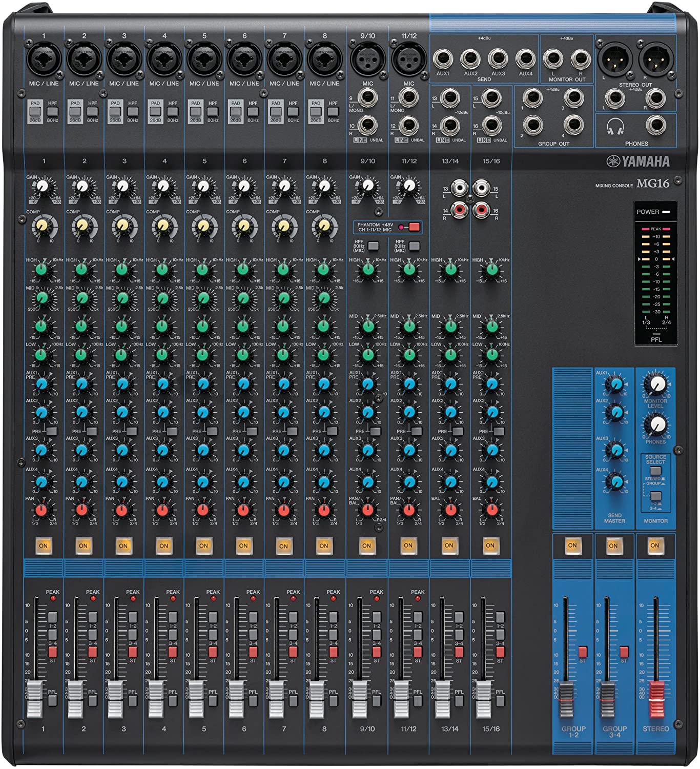700x769 pixels.
Task: Toggle channel 3 HPF 80Hz switch
Action: [133, 112]
